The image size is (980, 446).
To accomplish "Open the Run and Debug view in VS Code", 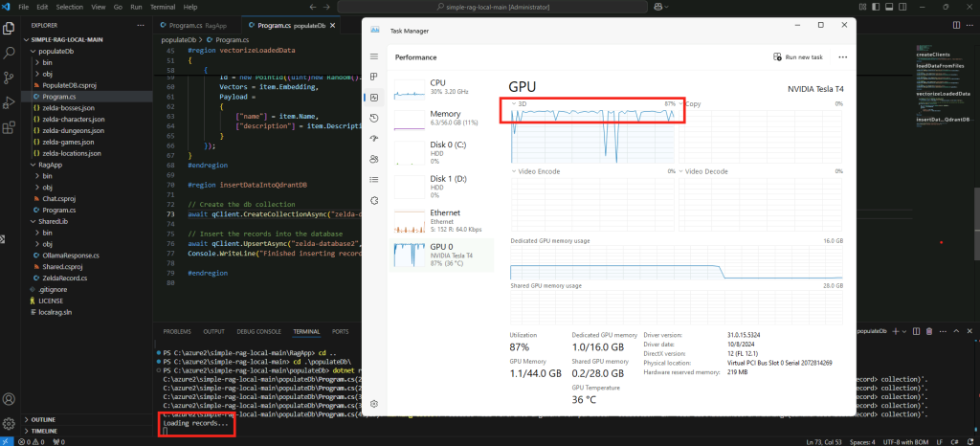I will (9, 102).
